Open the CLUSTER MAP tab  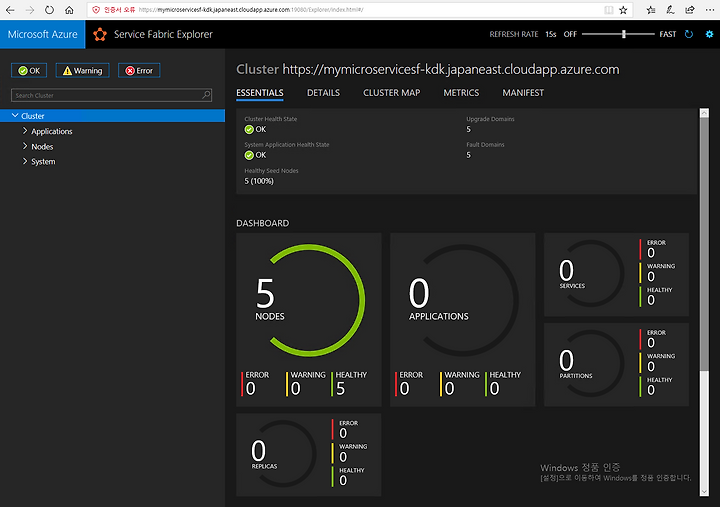coord(392,93)
